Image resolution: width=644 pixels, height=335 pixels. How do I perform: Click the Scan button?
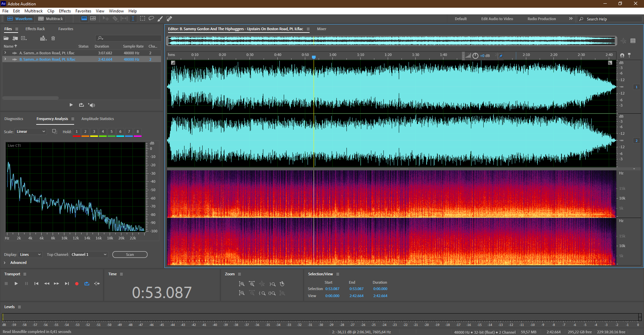pos(130,255)
